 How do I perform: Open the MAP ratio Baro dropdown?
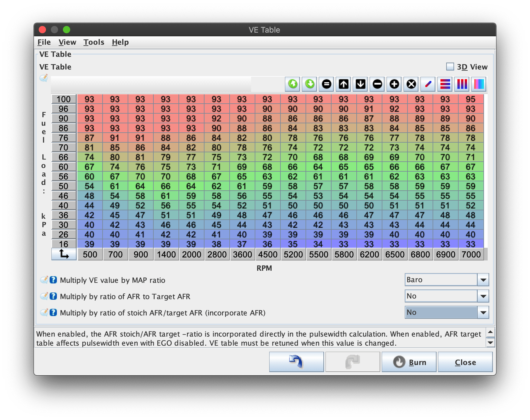pyautogui.click(x=447, y=280)
